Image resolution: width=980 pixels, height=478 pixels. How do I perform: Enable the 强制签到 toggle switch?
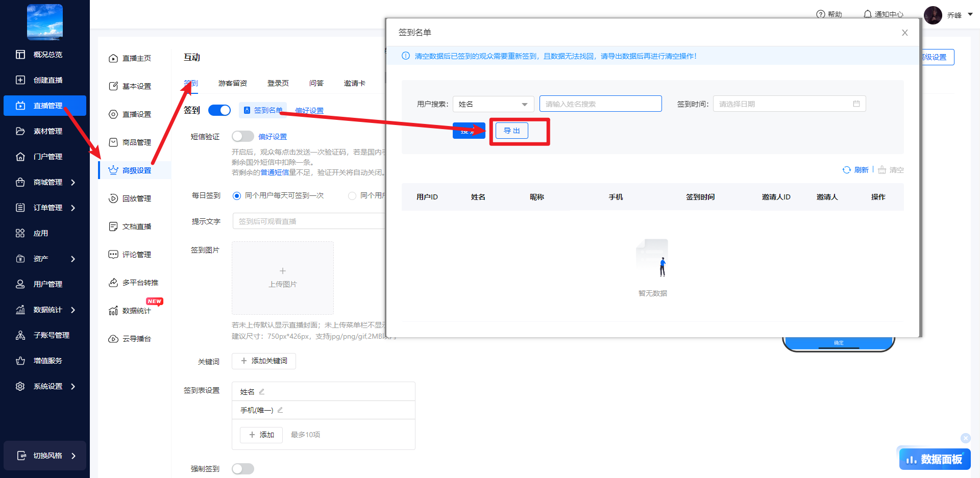pyautogui.click(x=242, y=469)
